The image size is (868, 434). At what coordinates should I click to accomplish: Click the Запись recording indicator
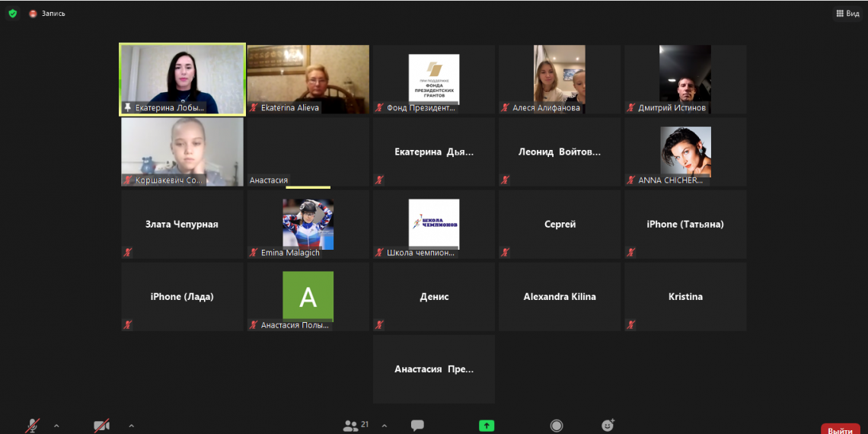[47, 13]
